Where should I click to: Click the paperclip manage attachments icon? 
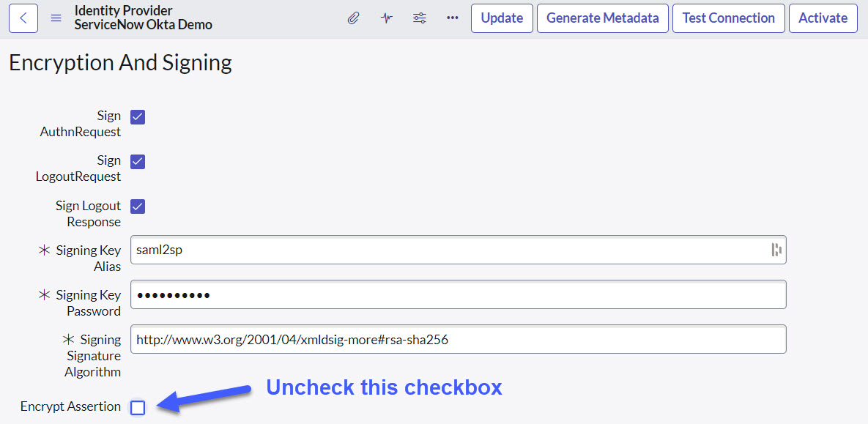pos(353,18)
